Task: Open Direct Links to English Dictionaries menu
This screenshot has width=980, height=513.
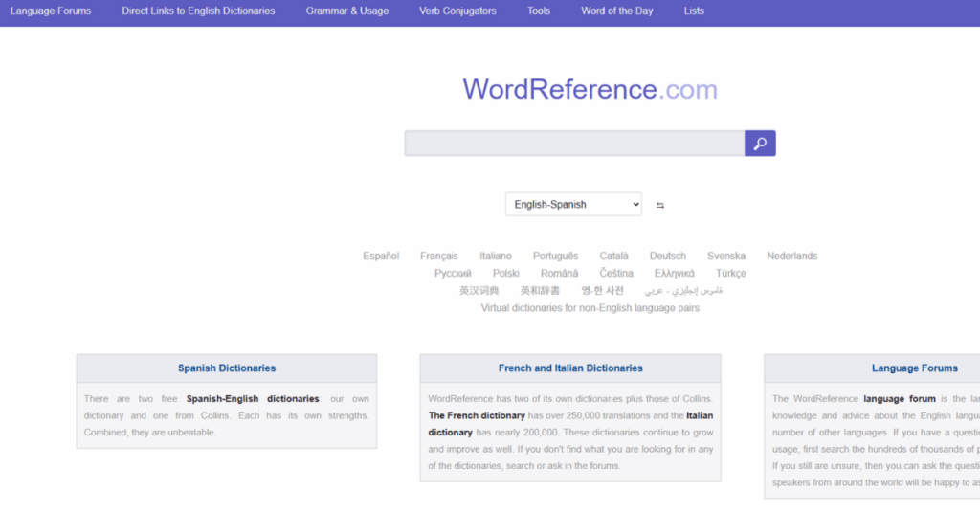Action: [198, 11]
